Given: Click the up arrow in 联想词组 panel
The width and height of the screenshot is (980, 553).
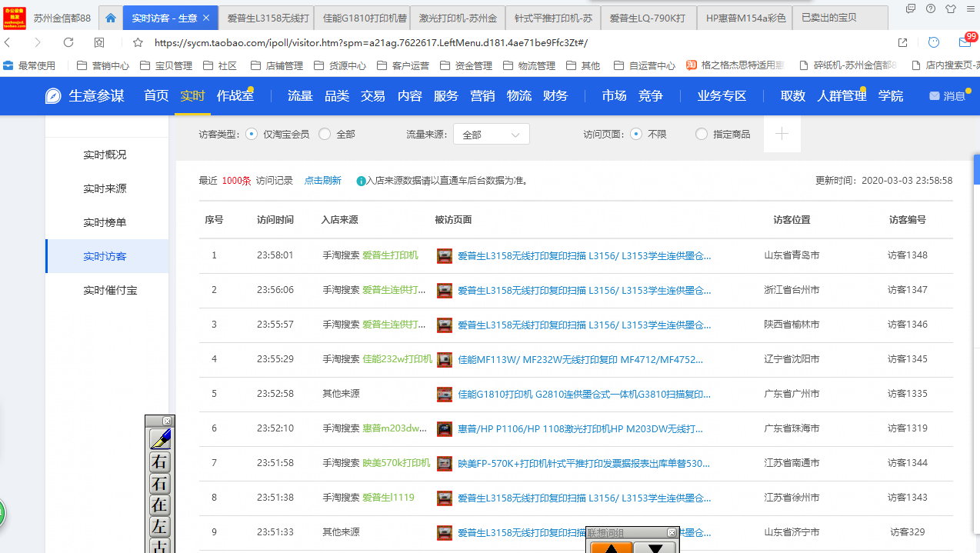Looking at the screenshot, I should [x=612, y=548].
